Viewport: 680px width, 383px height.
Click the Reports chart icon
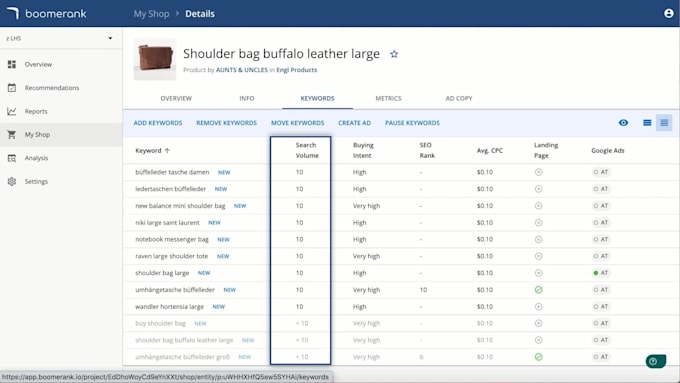pyautogui.click(x=12, y=111)
